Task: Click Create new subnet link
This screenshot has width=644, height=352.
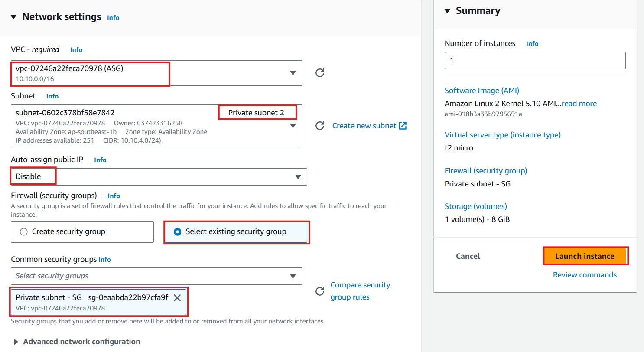Action: pyautogui.click(x=364, y=126)
